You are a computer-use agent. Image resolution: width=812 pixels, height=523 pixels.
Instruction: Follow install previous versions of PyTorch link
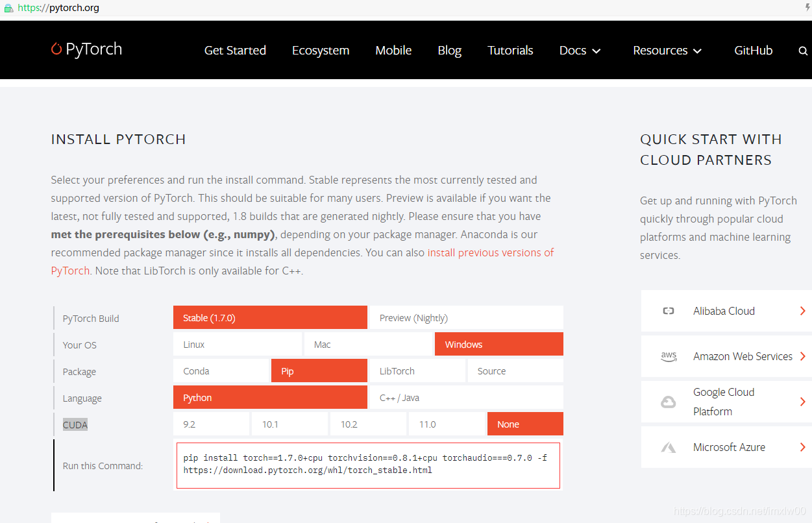pos(490,252)
